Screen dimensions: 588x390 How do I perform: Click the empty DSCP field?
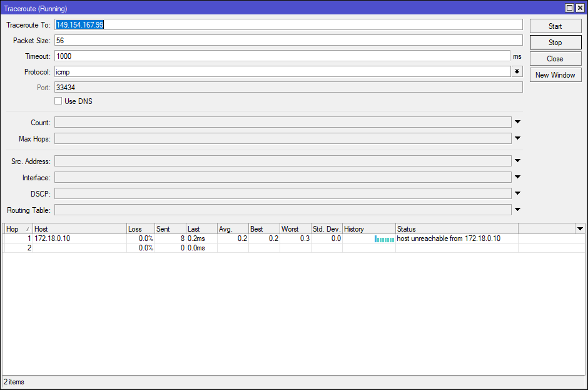(x=283, y=193)
